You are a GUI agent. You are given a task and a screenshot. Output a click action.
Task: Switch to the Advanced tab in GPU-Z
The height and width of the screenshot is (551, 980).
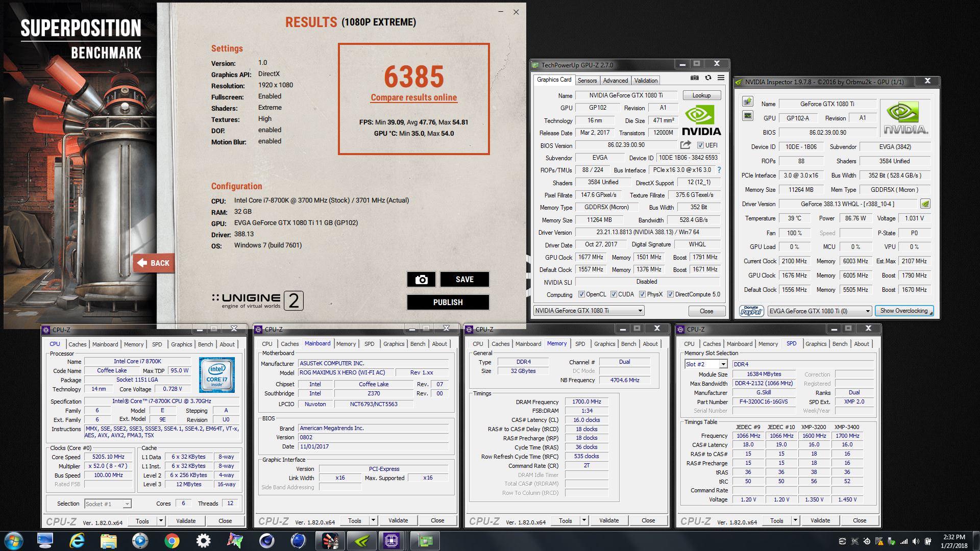(x=615, y=81)
